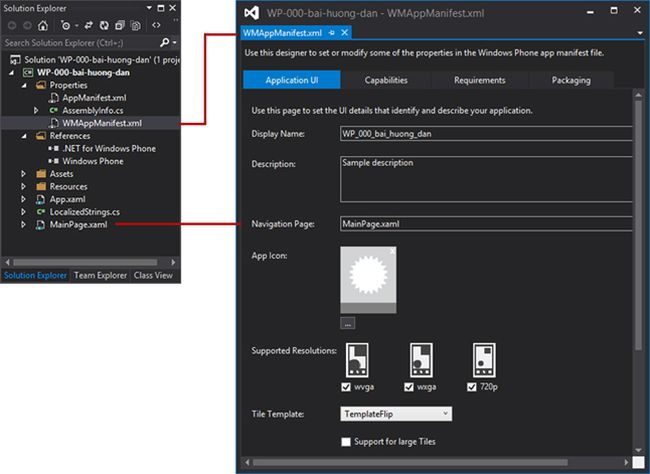Image resolution: width=650 pixels, height=474 pixels.
Task: Expand the MainPage.xaml node
Action: 23,225
